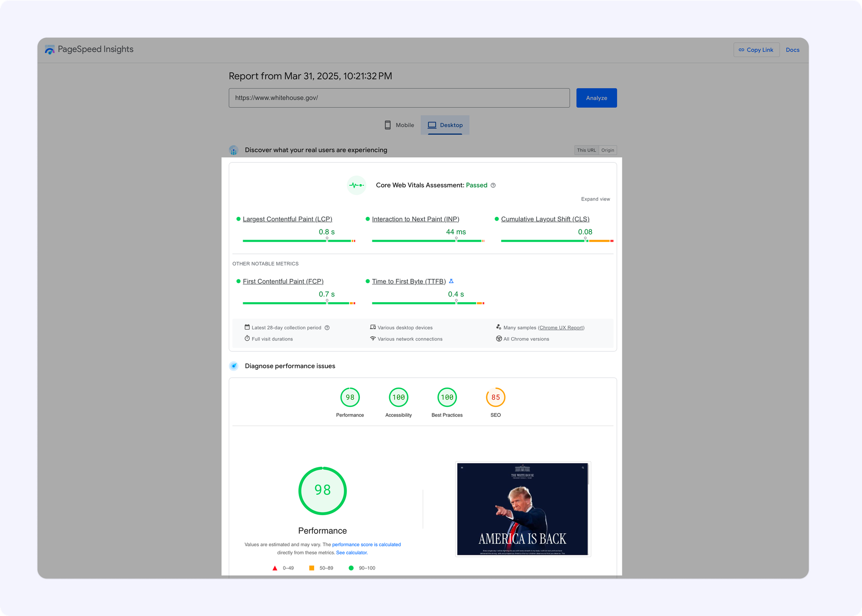Click the 0.7 s FCP value

coord(327,294)
